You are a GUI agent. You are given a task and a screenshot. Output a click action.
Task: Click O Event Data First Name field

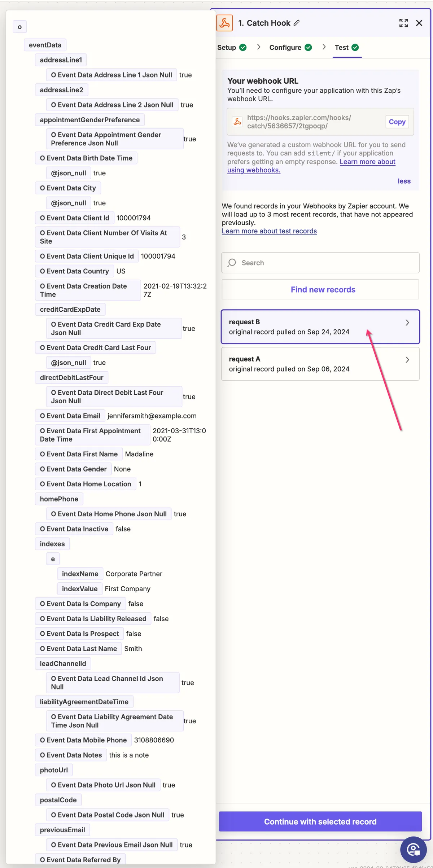point(79,454)
